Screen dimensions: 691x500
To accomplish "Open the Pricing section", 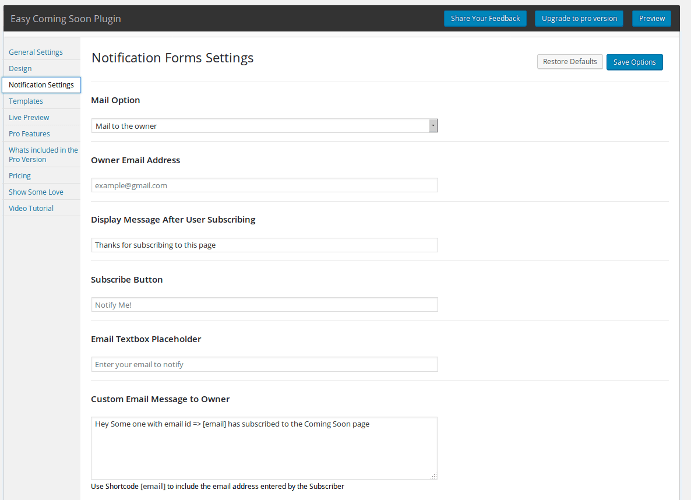I will (20, 176).
